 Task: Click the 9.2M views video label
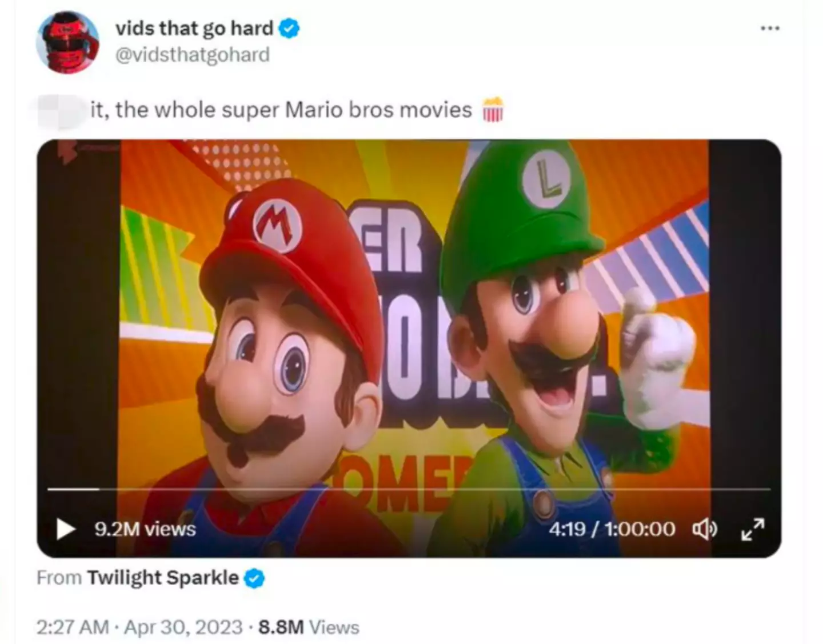click(x=145, y=529)
